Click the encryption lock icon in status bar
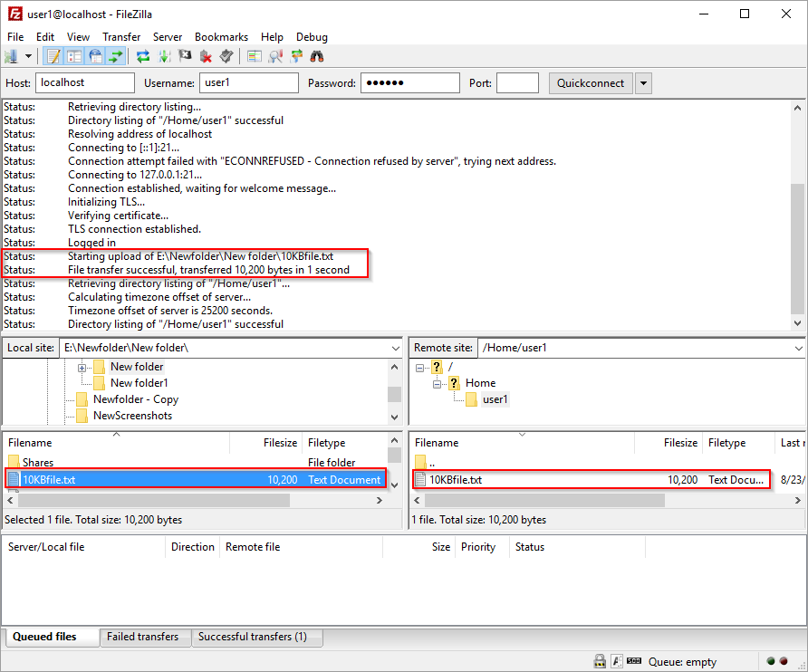 coord(600,662)
